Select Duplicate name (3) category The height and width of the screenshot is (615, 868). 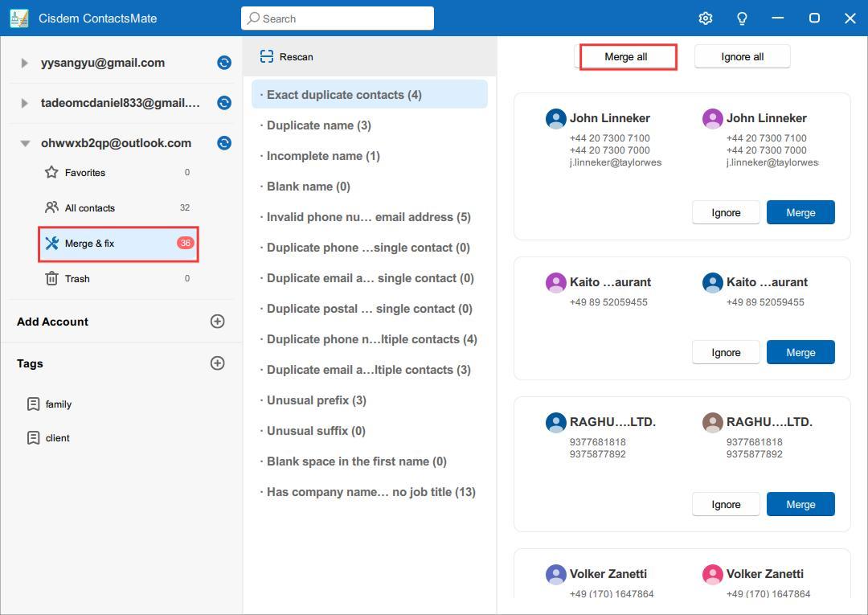click(318, 125)
